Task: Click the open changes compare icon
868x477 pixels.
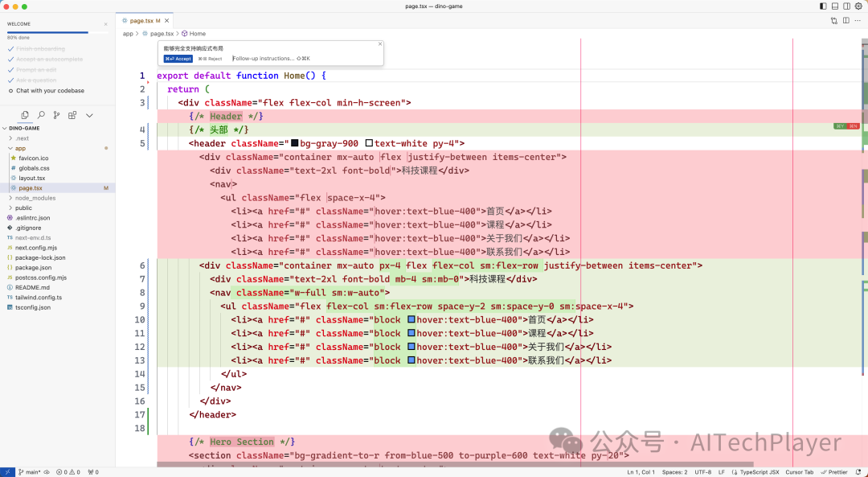Action: click(835, 20)
